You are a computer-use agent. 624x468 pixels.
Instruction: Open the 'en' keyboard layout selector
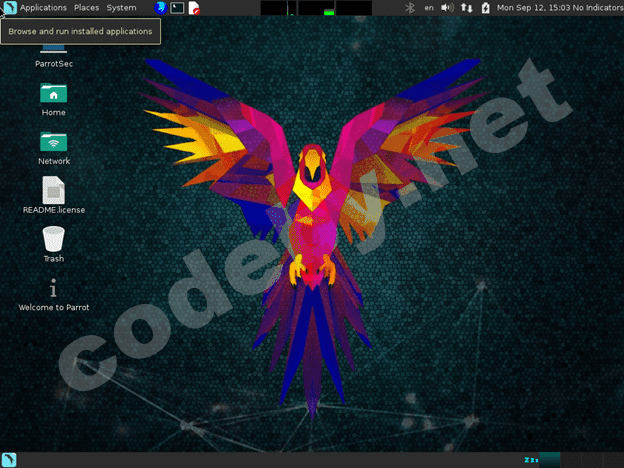click(429, 8)
